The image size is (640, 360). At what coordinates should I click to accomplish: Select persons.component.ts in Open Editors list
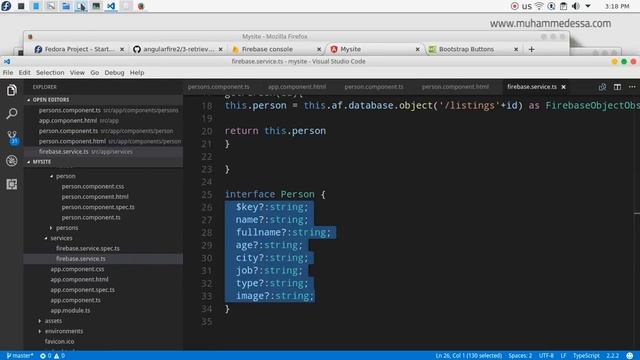(x=109, y=110)
